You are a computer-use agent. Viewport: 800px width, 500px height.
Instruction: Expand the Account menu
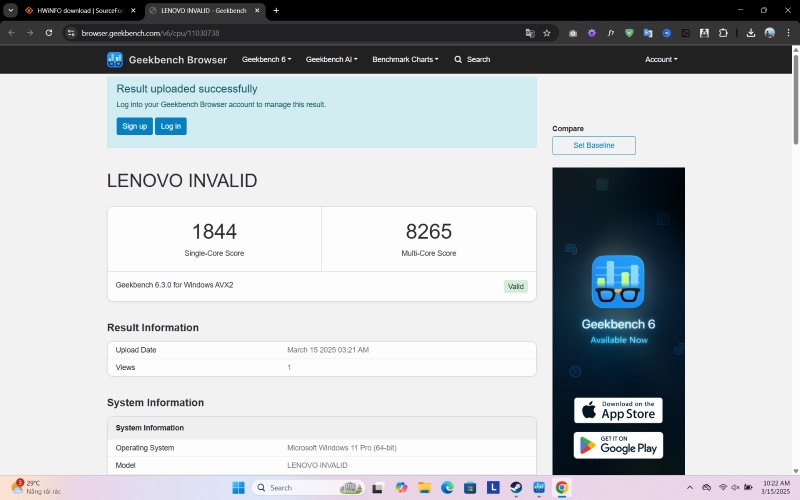click(x=661, y=60)
